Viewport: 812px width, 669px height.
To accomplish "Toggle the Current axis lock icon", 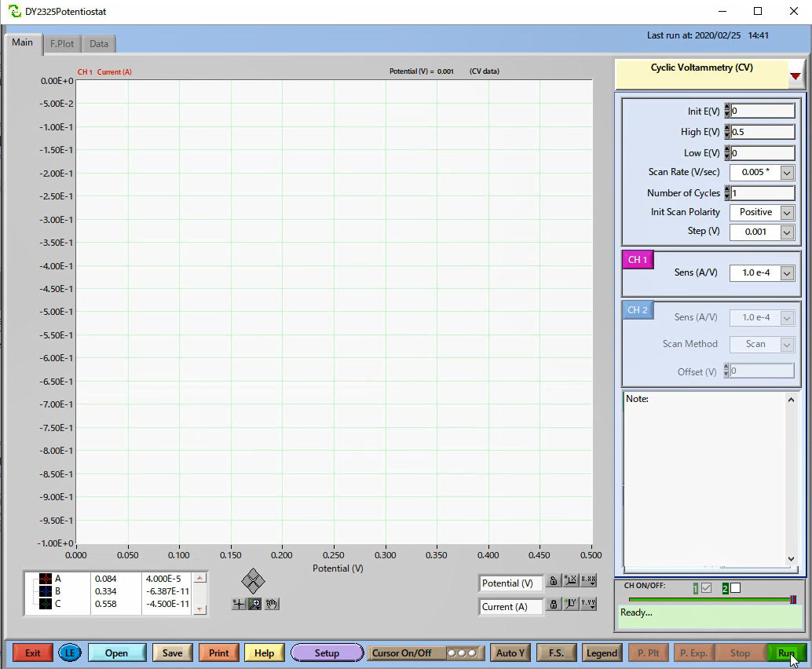I will [554, 605].
